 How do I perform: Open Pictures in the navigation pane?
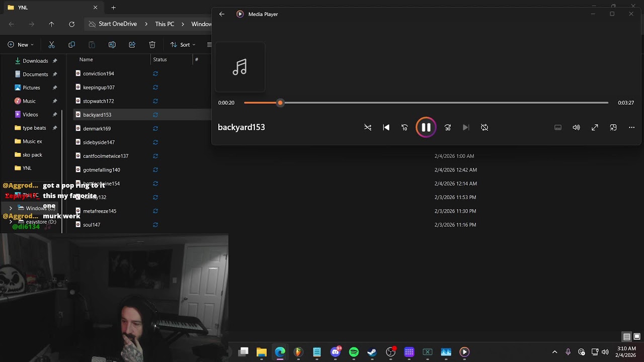click(x=31, y=87)
